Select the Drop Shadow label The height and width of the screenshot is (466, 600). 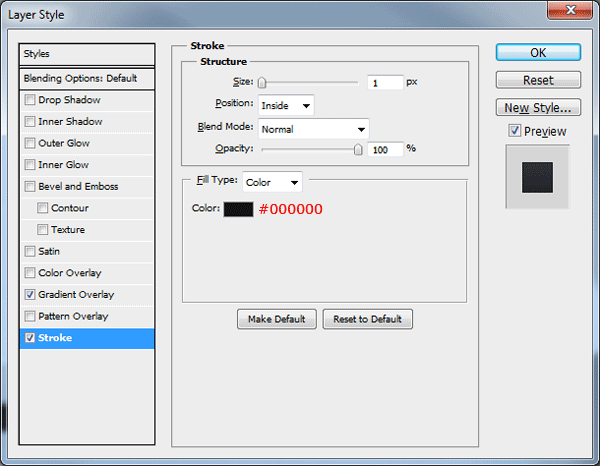point(69,100)
